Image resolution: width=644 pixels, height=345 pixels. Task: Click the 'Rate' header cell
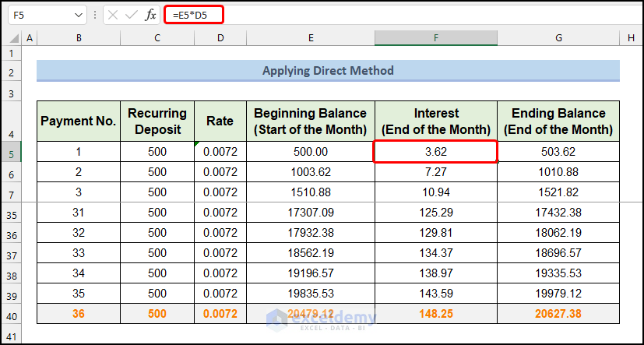click(x=220, y=121)
